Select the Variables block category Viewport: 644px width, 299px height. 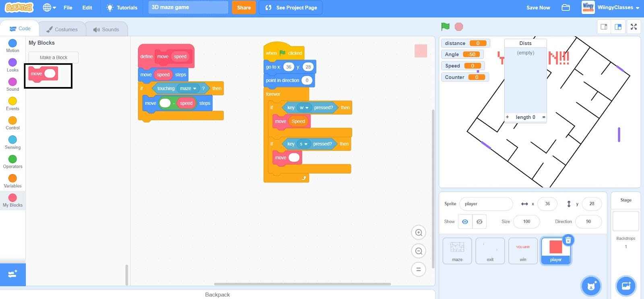point(12,181)
